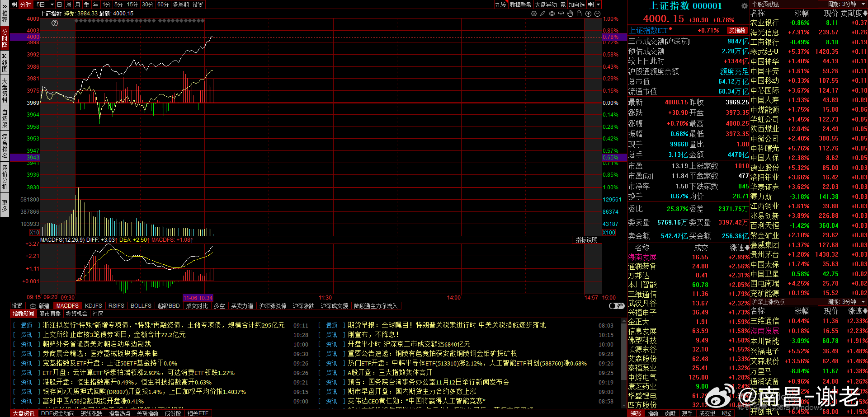Open the 上证指数ETF link
The image size is (868, 417).
click(x=648, y=30)
